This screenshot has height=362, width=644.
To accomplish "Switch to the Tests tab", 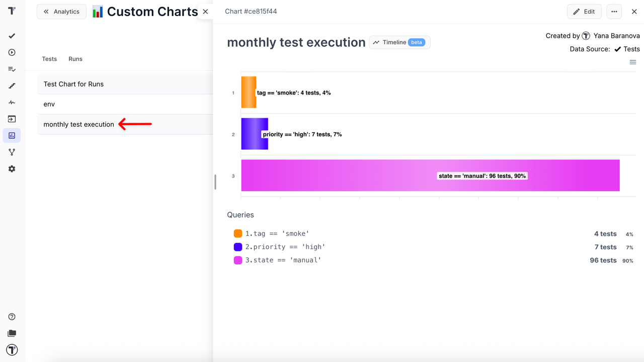I will pos(49,59).
